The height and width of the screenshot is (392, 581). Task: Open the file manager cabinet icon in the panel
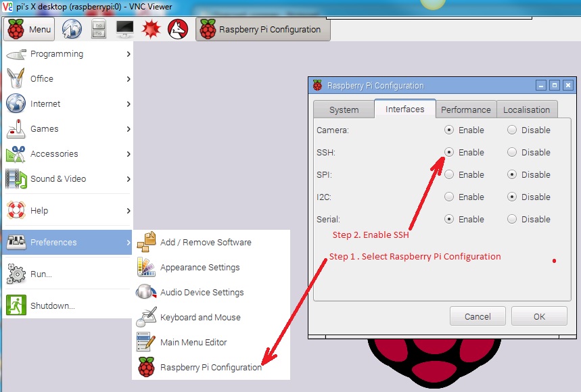point(99,29)
